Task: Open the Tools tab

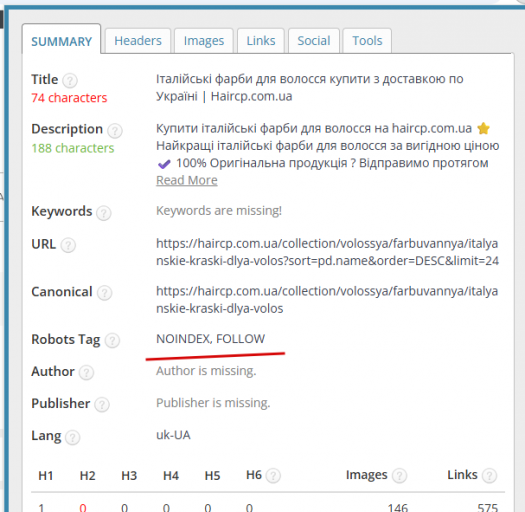Action: pos(367,41)
